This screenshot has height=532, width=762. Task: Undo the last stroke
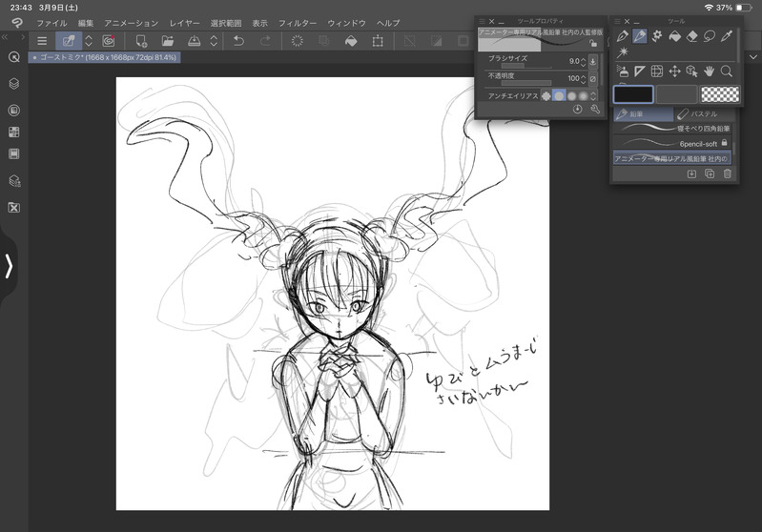tap(238, 41)
